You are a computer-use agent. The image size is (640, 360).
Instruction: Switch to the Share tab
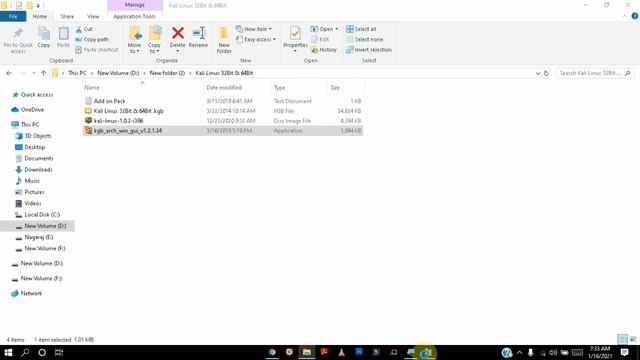point(67,16)
